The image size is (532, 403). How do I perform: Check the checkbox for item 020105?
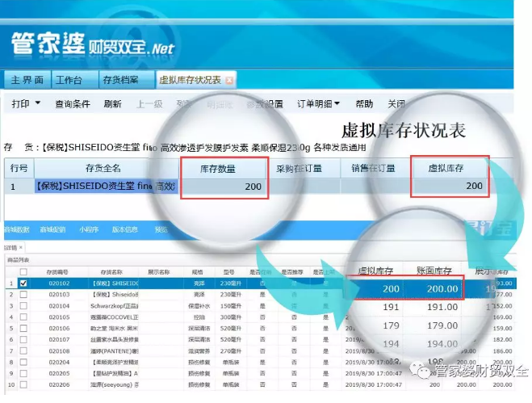(x=23, y=317)
